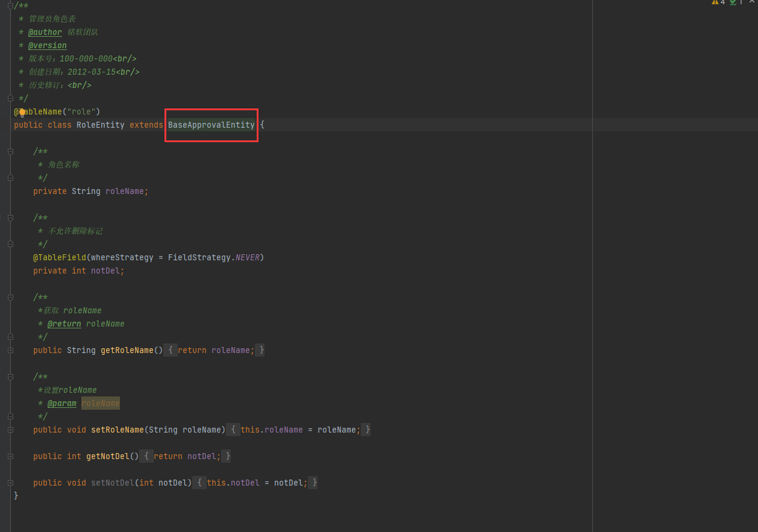Click the @TableField annotation
The height and width of the screenshot is (532, 758).
click(59, 257)
